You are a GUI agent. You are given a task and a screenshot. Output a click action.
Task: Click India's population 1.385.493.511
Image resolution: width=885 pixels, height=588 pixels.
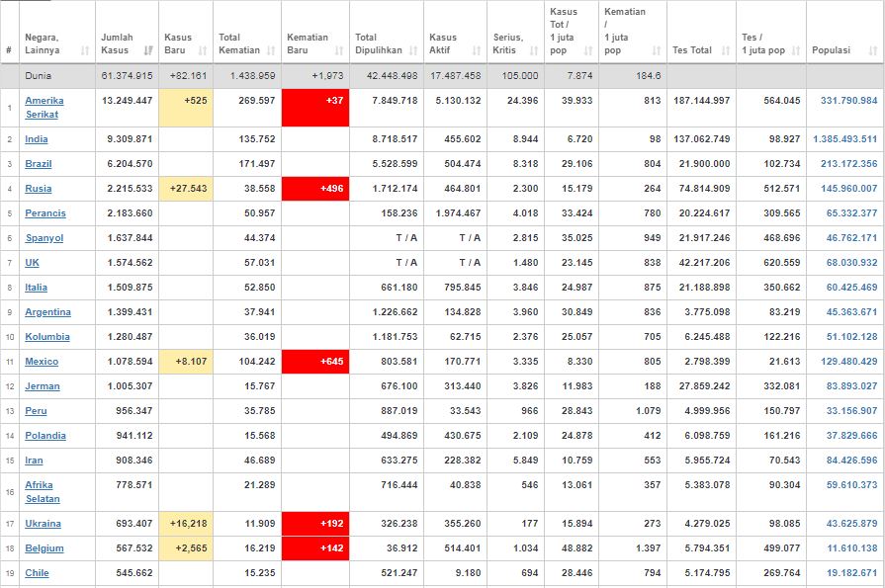[x=844, y=138]
